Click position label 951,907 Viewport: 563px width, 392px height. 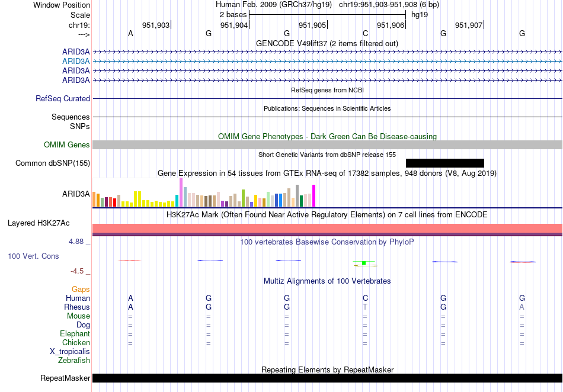point(469,25)
